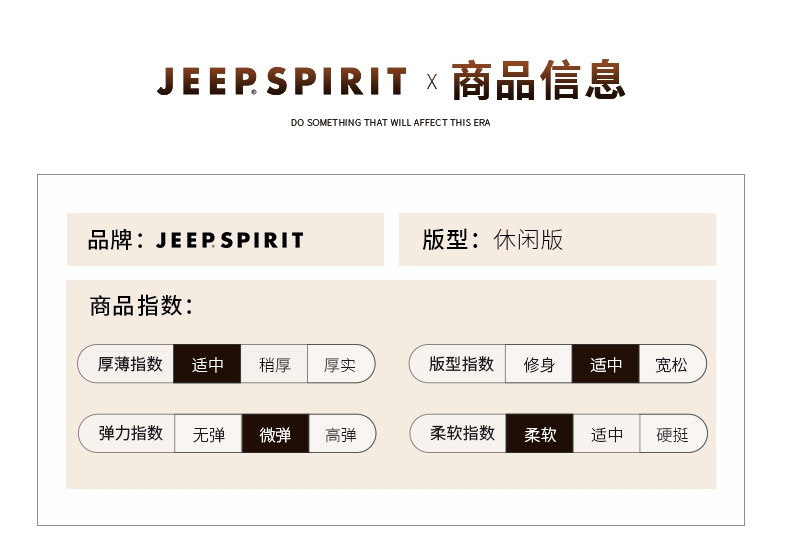Click the 品牌 JEEP SPIRIT brand field
Viewport: 790px width, 543px height.
point(225,239)
